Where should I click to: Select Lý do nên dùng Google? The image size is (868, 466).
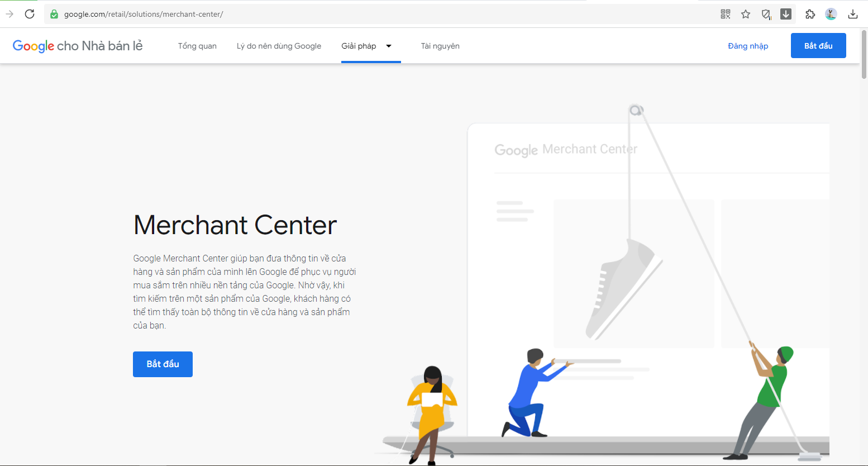pos(279,46)
